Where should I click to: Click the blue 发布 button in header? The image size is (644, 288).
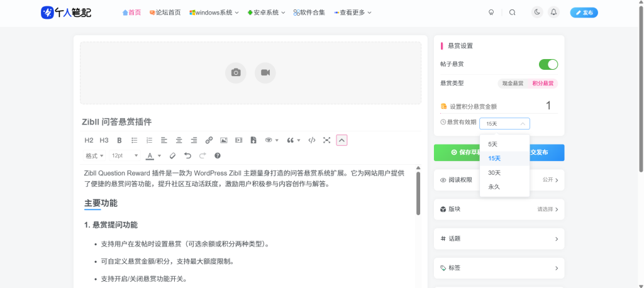coord(584,13)
